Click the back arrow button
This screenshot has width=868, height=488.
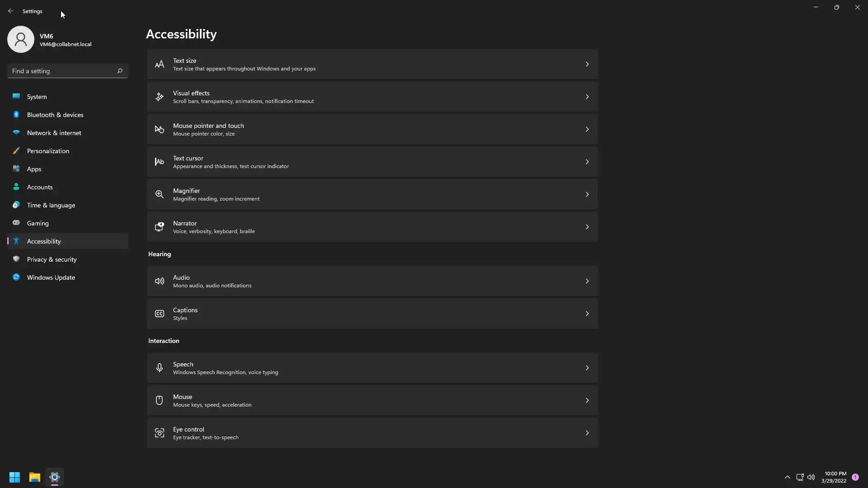click(x=11, y=11)
